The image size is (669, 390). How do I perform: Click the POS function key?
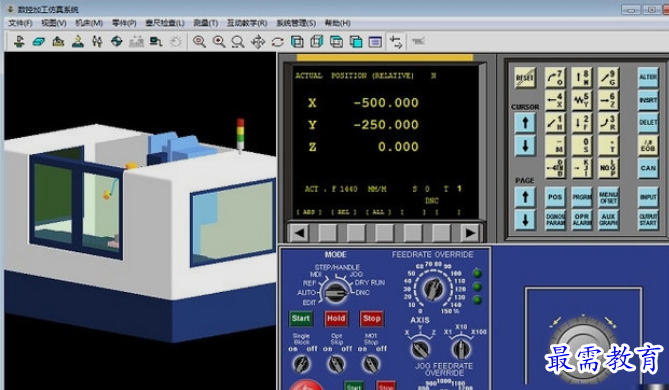tap(555, 197)
